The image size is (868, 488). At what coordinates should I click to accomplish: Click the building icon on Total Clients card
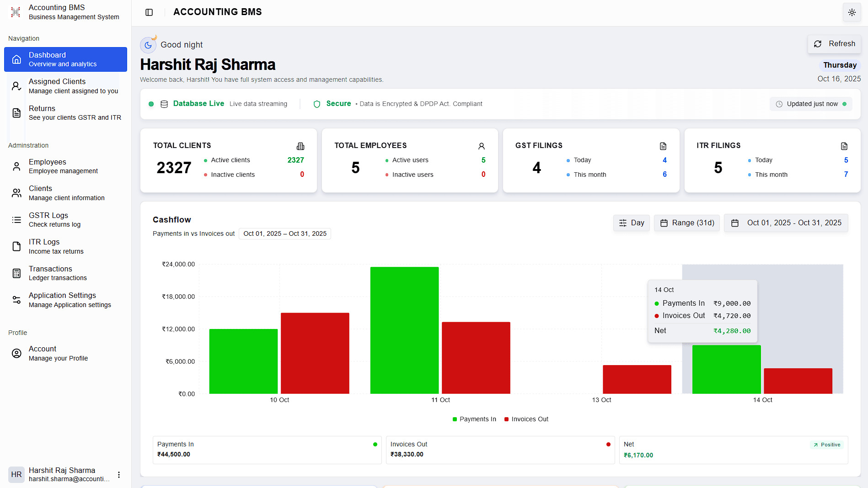coord(300,146)
